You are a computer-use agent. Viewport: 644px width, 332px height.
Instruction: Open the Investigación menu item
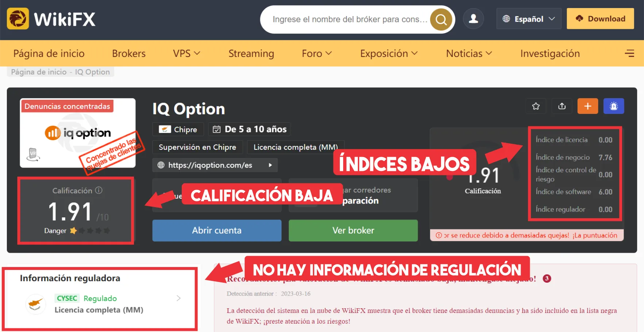click(550, 53)
